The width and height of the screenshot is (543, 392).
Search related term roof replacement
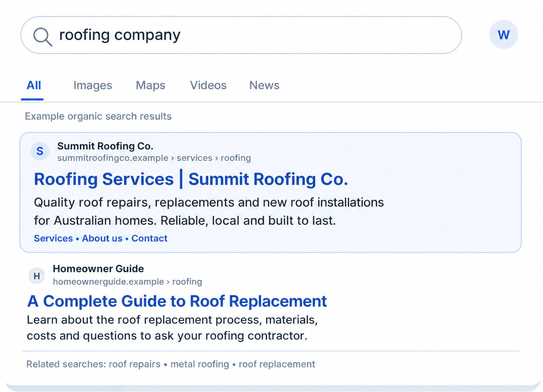277,364
